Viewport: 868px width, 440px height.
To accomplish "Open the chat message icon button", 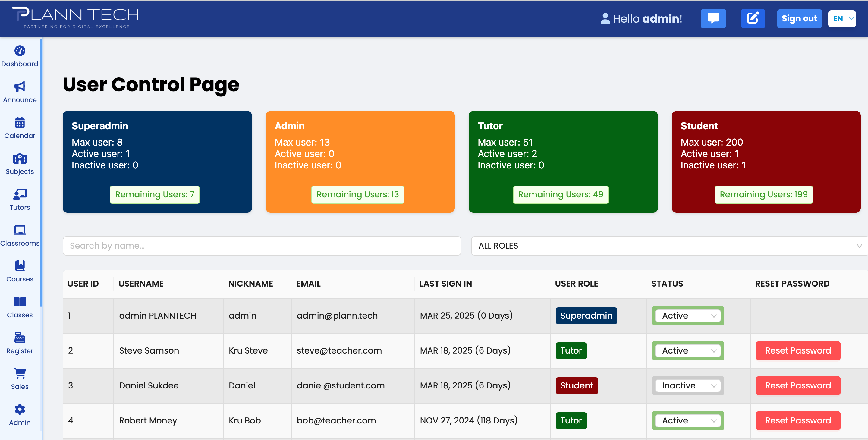I will pos(713,18).
